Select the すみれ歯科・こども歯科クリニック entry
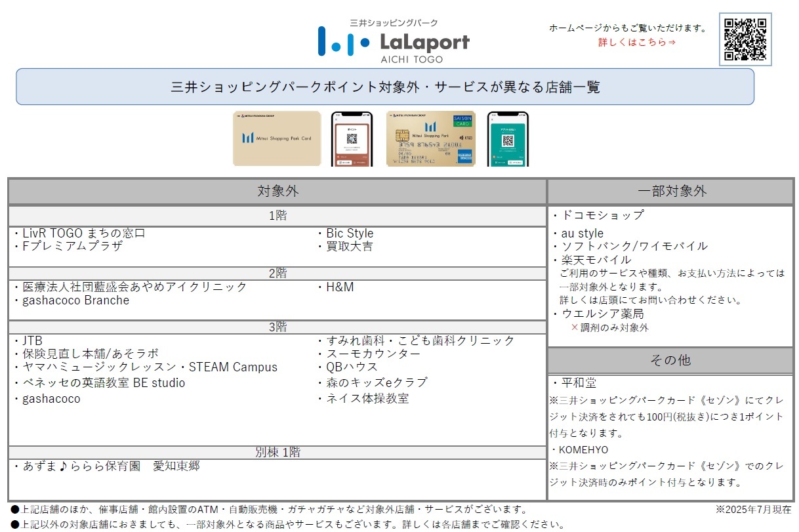 pos(416,341)
